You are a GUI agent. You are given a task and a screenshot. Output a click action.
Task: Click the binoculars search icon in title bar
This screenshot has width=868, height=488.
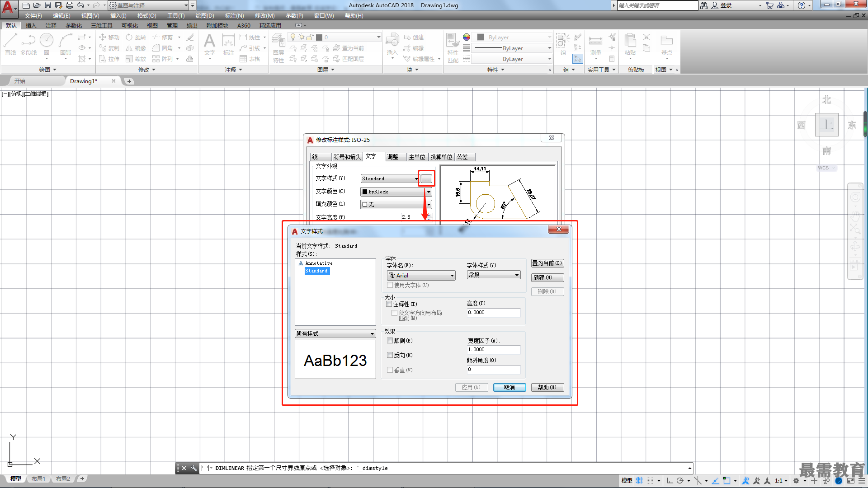point(704,5)
